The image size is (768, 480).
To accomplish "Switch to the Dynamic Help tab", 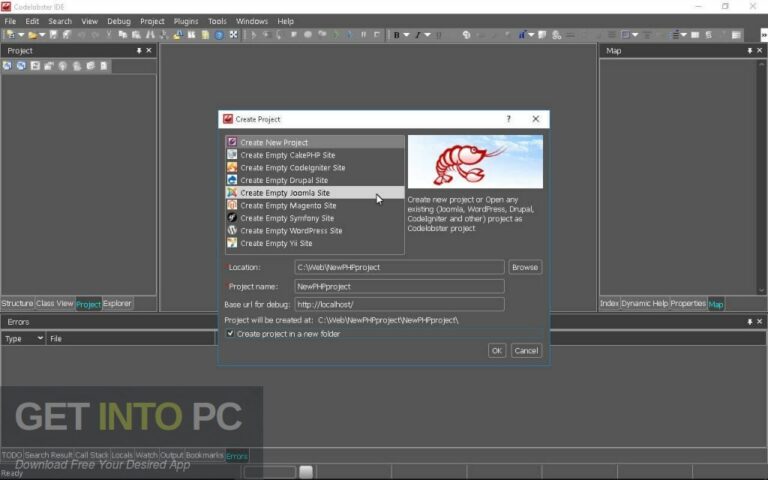I will point(645,304).
